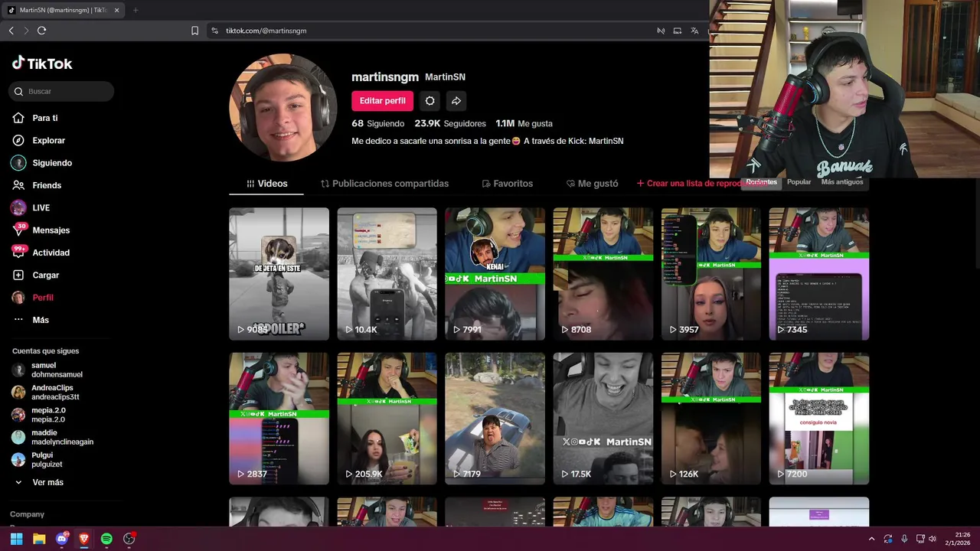Open the SPOILER video thumbnail
This screenshot has height=551, width=980.
click(279, 273)
